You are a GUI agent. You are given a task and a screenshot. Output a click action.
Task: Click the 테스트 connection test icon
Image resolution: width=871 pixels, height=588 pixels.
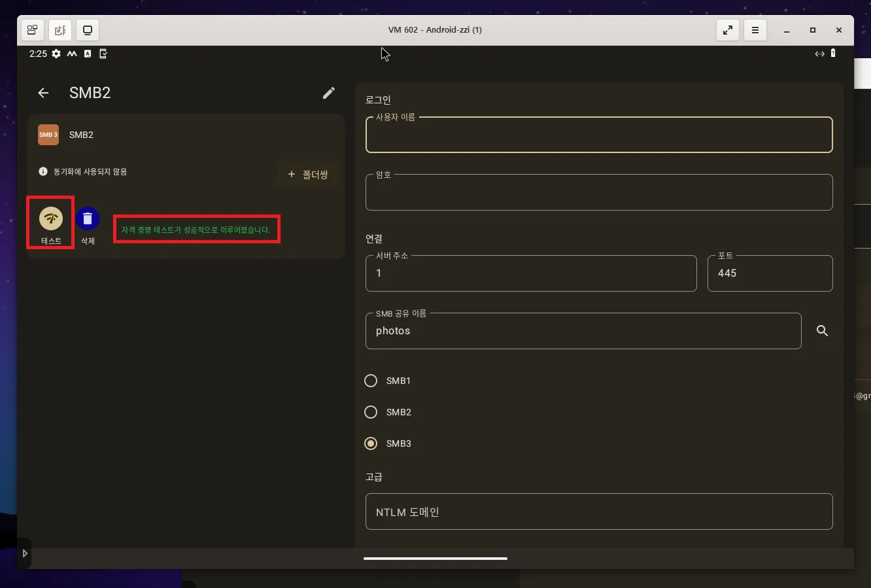click(50, 218)
